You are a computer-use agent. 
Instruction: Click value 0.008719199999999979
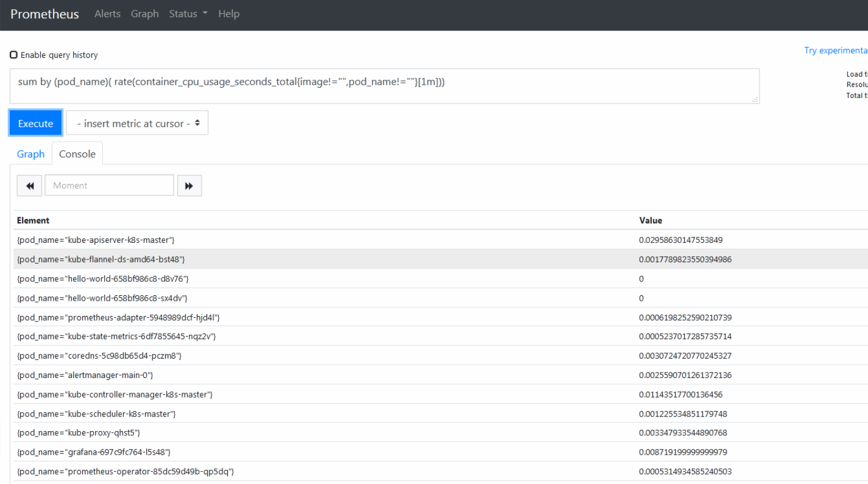coord(683,452)
